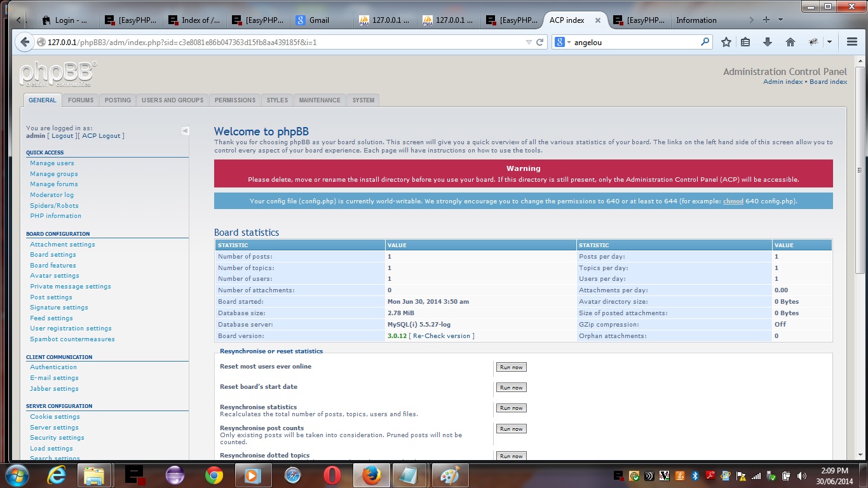Select the GENERAL tab

(43, 100)
